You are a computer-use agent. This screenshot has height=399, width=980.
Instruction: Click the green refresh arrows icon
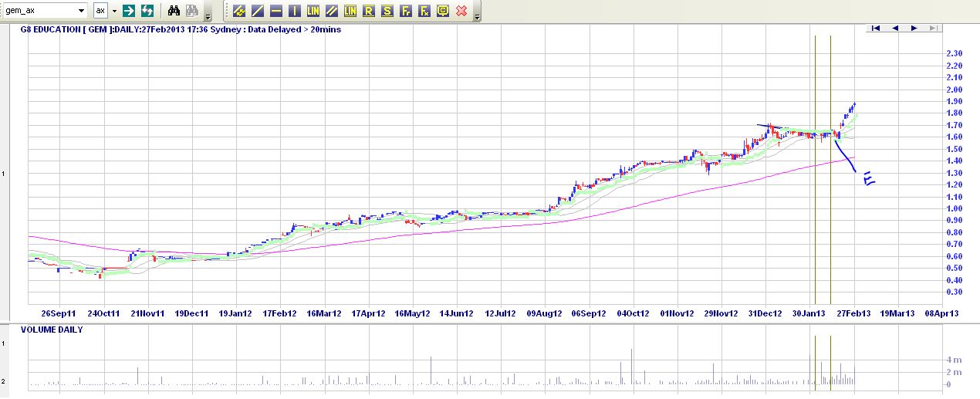(x=147, y=11)
